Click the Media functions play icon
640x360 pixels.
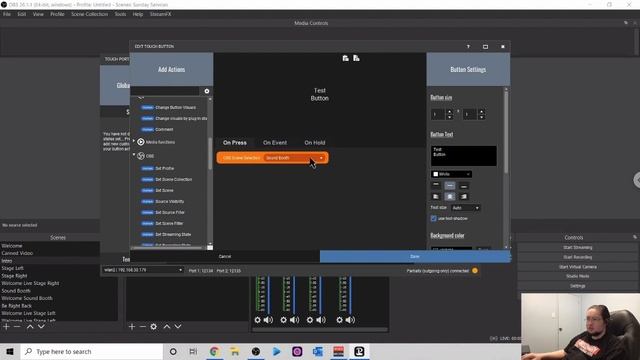pyautogui.click(x=141, y=142)
